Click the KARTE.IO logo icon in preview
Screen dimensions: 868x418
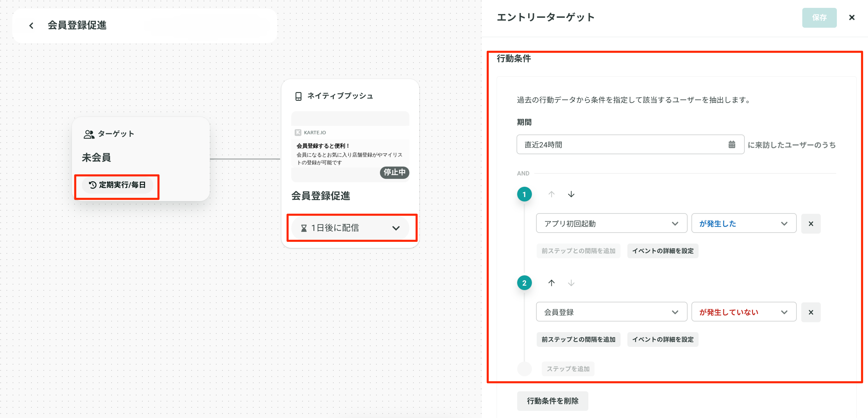[298, 132]
